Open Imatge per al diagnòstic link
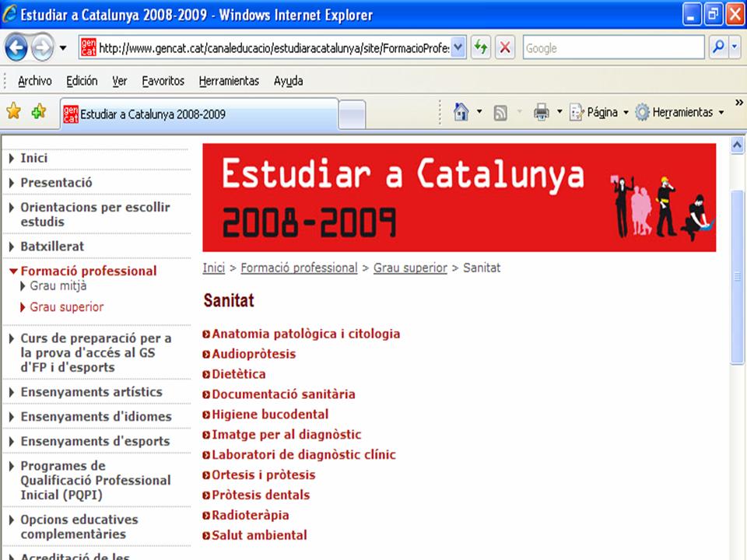Image resolution: width=747 pixels, height=560 pixels. pos(286,435)
